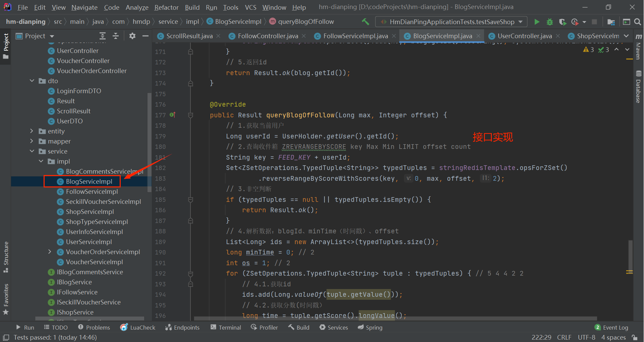The height and width of the screenshot is (342, 644).
Task: Go to previous highlighted error arrow
Action: [x=617, y=49]
